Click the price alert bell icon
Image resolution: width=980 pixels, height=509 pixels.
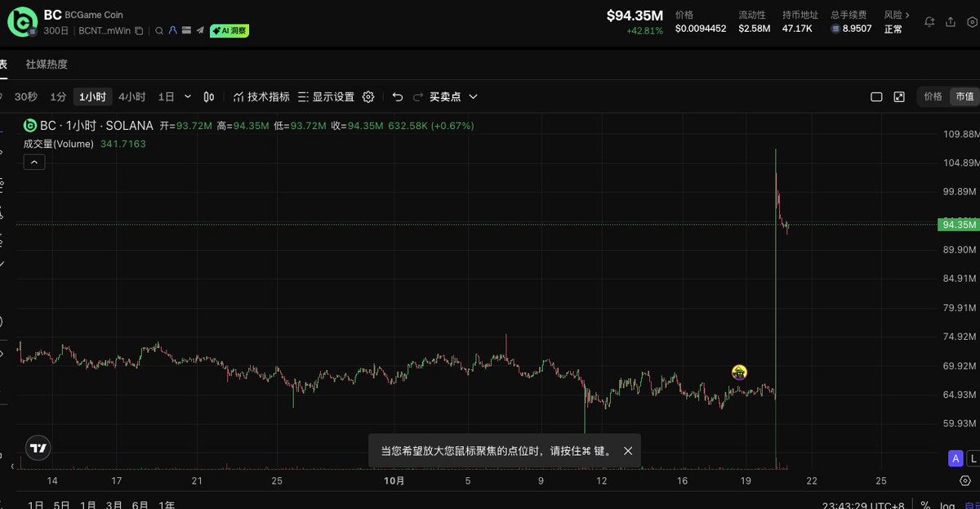929,22
